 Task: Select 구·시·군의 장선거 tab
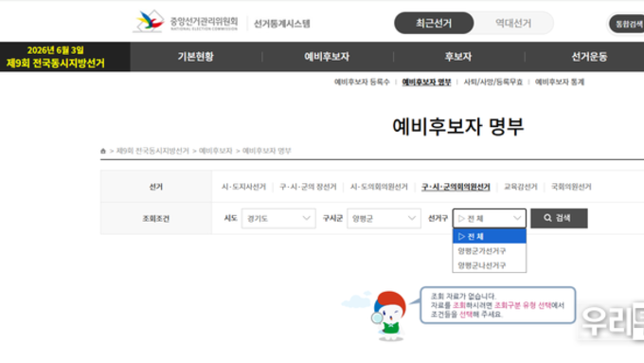(x=308, y=187)
